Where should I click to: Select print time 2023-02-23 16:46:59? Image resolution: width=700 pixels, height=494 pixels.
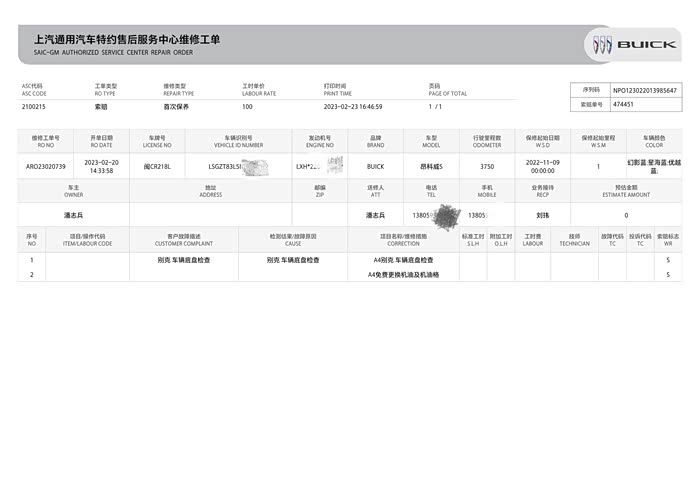coord(353,107)
